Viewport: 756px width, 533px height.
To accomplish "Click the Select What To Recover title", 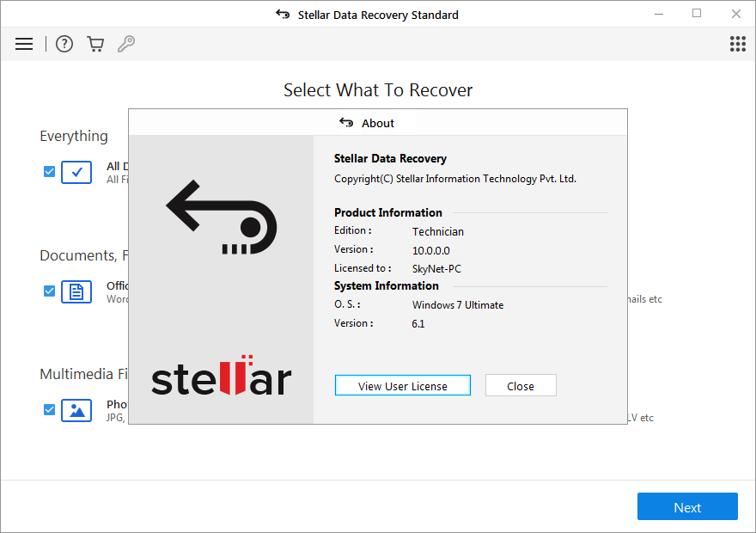I will pyautogui.click(x=378, y=90).
